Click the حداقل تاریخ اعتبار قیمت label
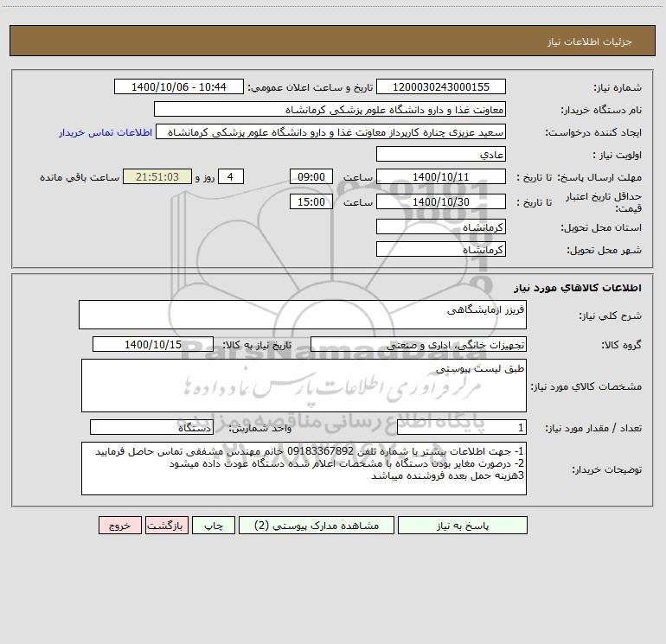 [604, 202]
